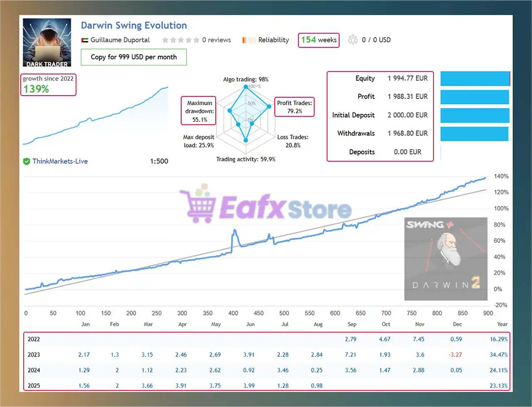Click the Trading activity 59.9% label
The image size is (532, 407).
[x=246, y=159]
